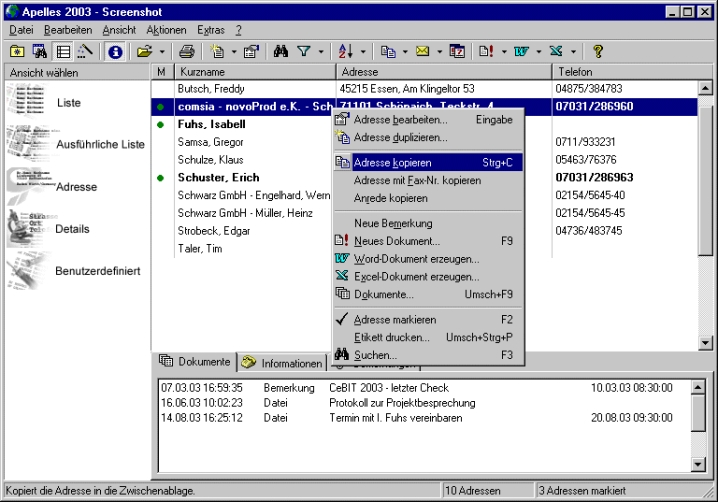
Task: Toggle green mark dot for Schuster, Erich
Action: (x=161, y=178)
